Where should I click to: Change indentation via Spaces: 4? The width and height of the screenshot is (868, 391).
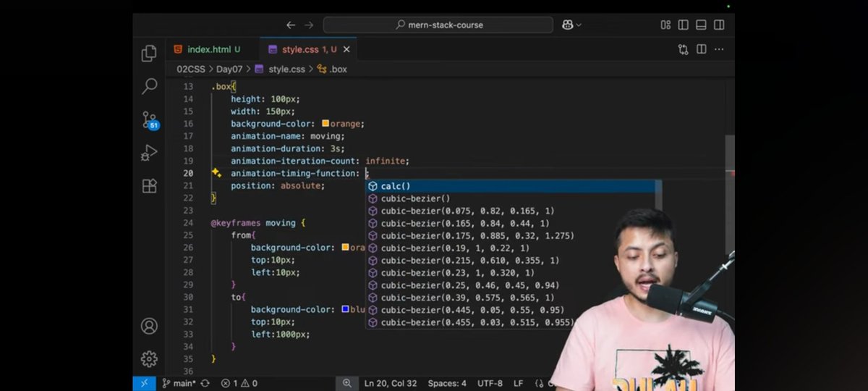(447, 383)
